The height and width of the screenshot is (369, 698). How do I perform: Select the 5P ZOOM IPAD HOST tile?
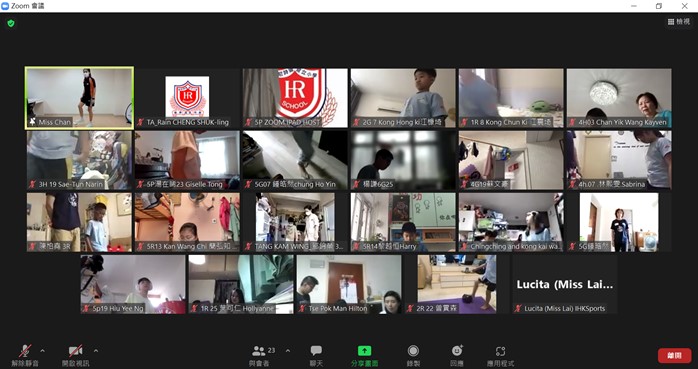[295, 98]
